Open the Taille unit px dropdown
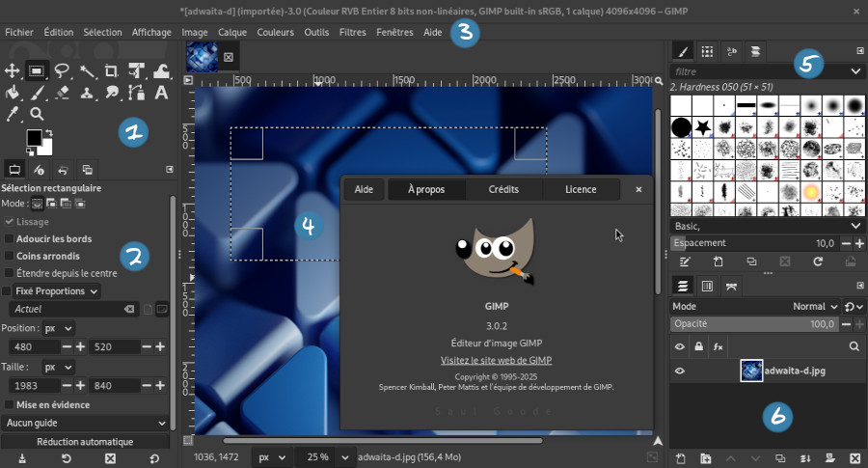The width and height of the screenshot is (868, 468). [58, 368]
